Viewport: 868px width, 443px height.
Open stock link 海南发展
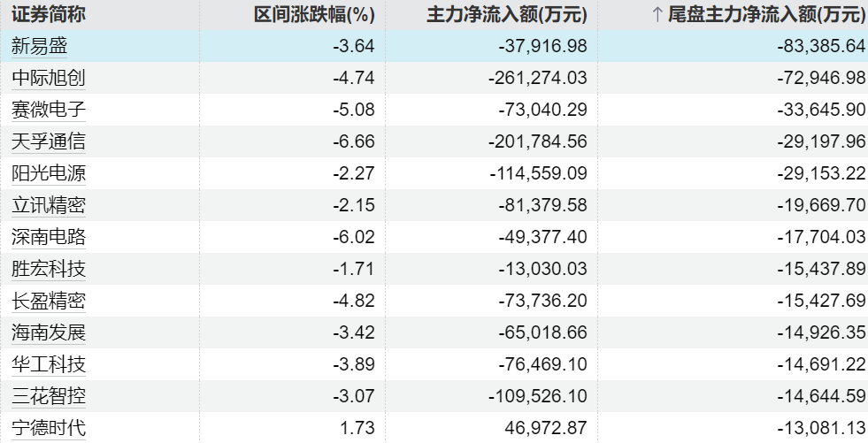(49, 332)
